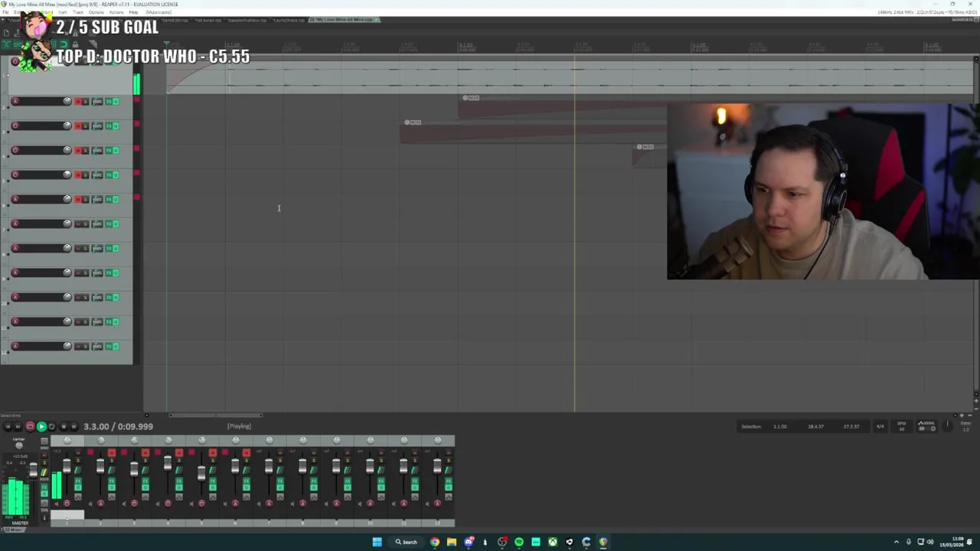Open routing for track 6
The width and height of the screenshot is (980, 551).
coord(97,199)
